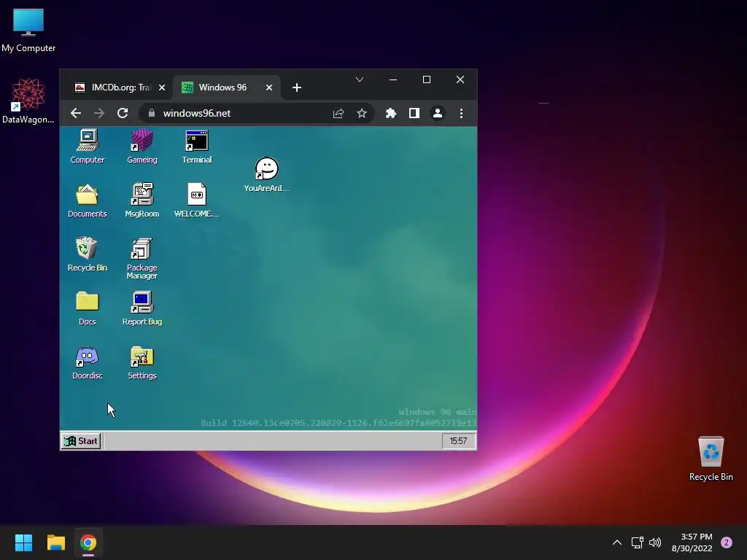The image size is (747, 560).
Task: Go forward in Chrome
Action: (x=99, y=113)
